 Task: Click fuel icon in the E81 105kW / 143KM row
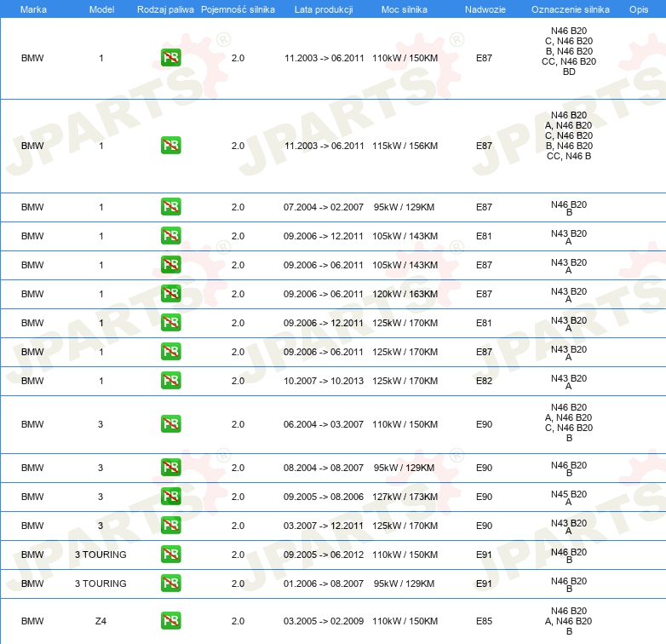pos(170,236)
